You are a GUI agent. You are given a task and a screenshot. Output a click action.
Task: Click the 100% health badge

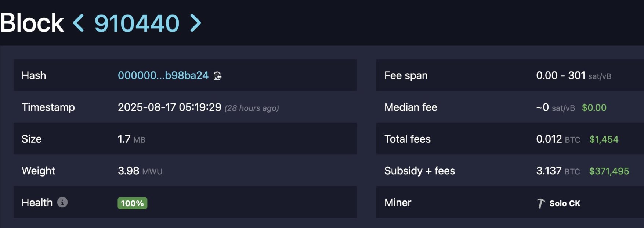click(x=132, y=203)
